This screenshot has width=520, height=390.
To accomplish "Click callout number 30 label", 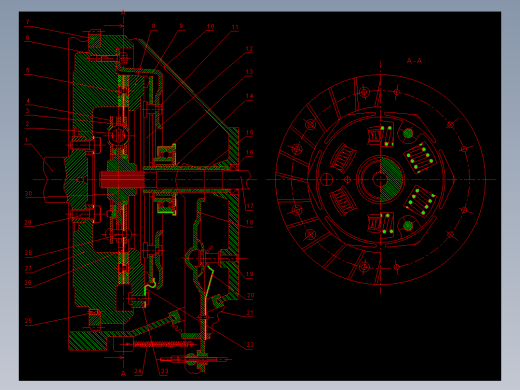I will pyautogui.click(x=28, y=193).
